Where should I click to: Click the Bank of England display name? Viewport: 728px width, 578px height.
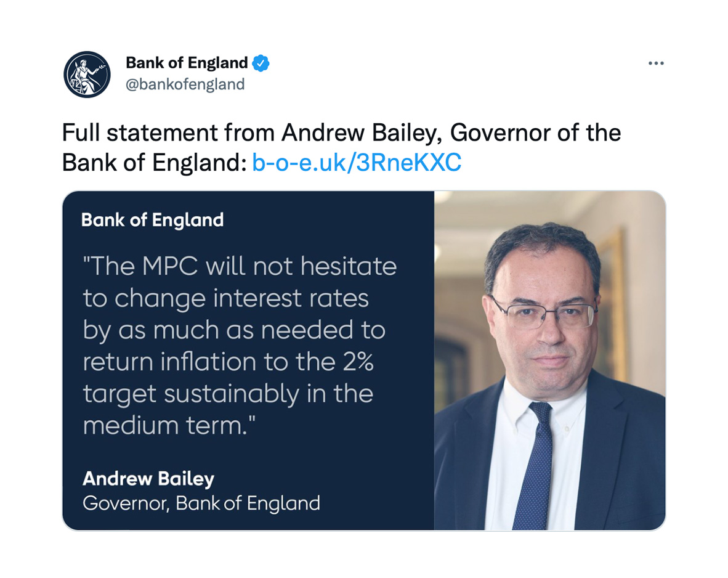click(x=186, y=63)
